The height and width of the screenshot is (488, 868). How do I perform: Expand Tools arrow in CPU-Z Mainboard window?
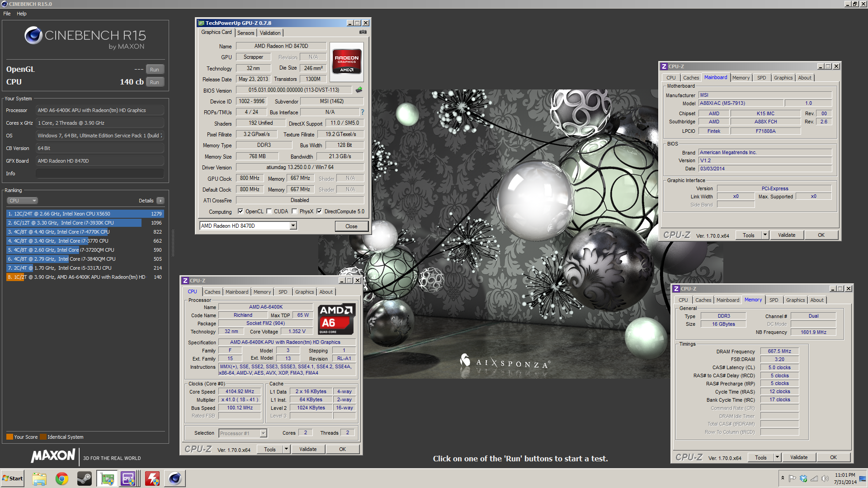point(765,235)
